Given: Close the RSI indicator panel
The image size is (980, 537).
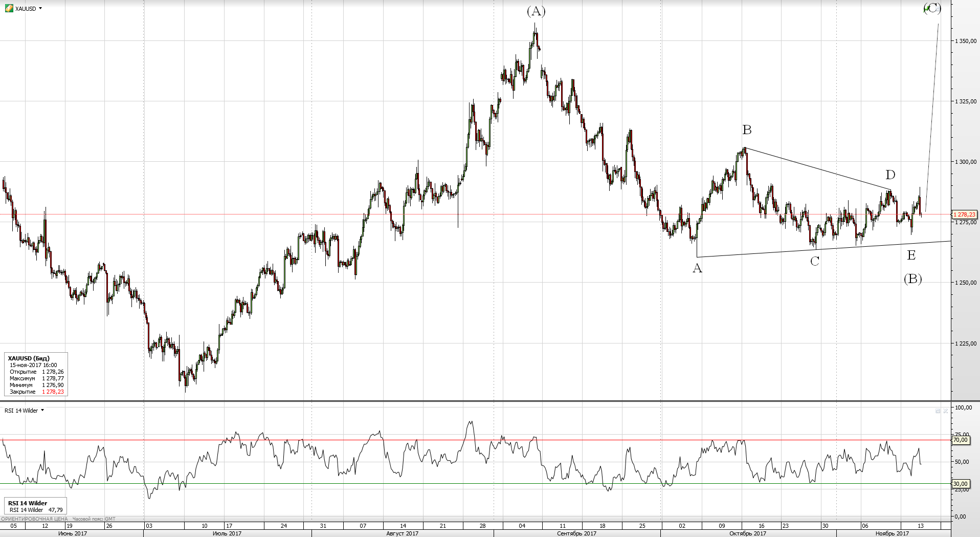Looking at the screenshot, I should coord(946,411).
